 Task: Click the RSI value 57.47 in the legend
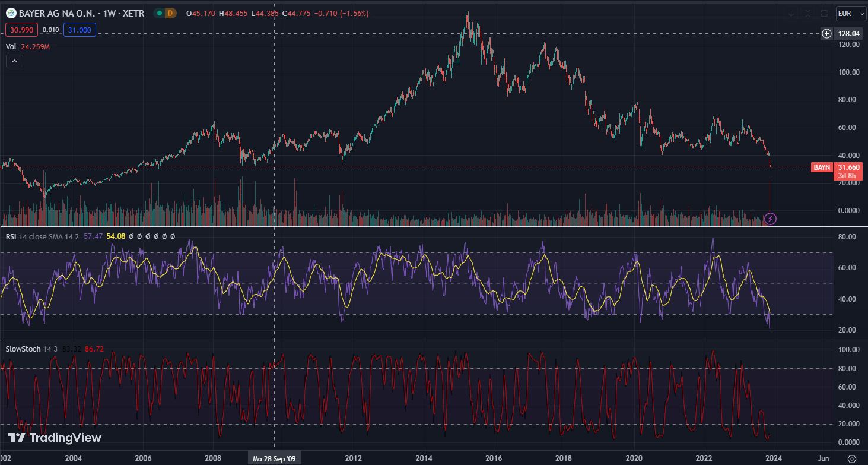click(93, 236)
